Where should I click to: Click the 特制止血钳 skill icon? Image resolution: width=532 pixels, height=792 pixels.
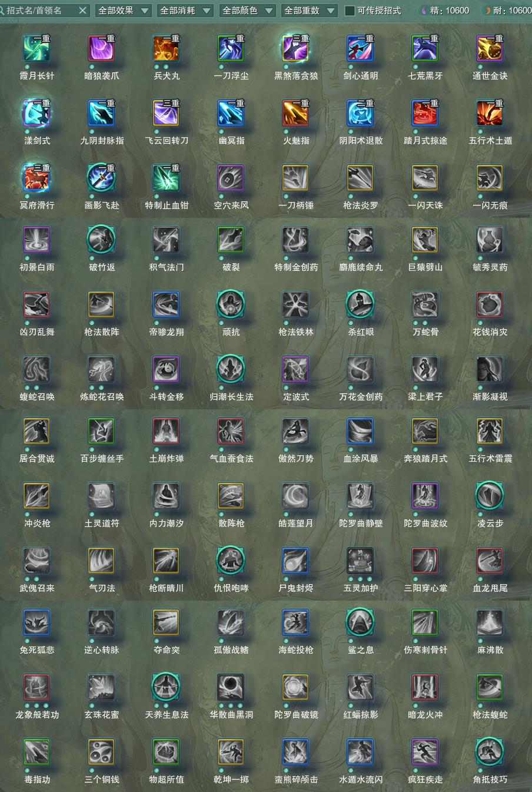pyautogui.click(x=166, y=178)
